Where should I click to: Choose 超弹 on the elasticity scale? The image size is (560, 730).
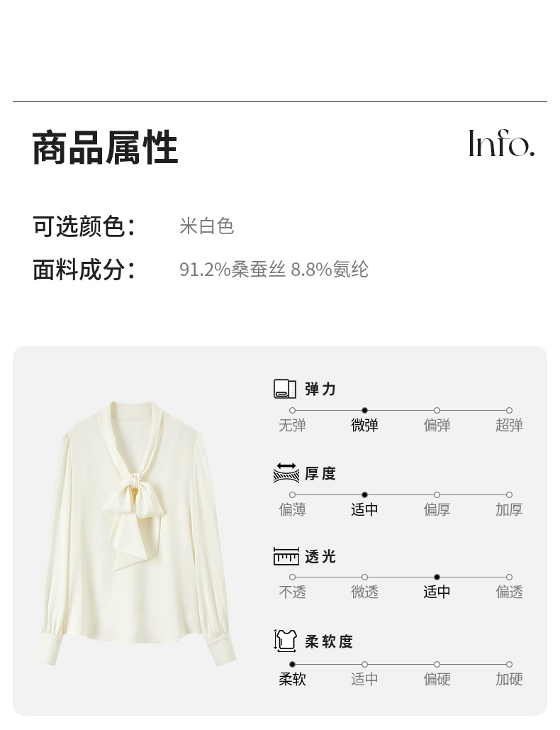509,411
